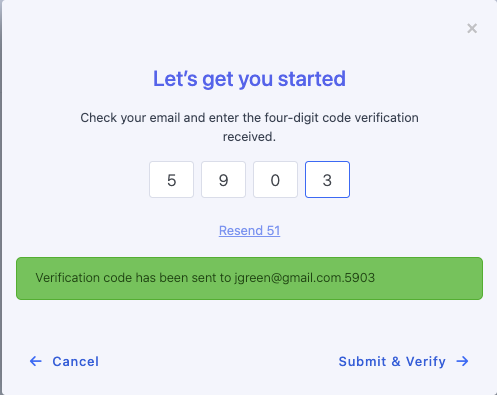Click the Let's get you started heading

[249, 79]
